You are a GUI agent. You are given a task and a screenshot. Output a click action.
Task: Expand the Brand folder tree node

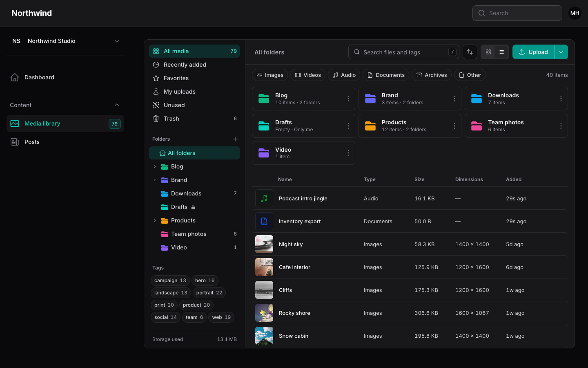[155, 180]
